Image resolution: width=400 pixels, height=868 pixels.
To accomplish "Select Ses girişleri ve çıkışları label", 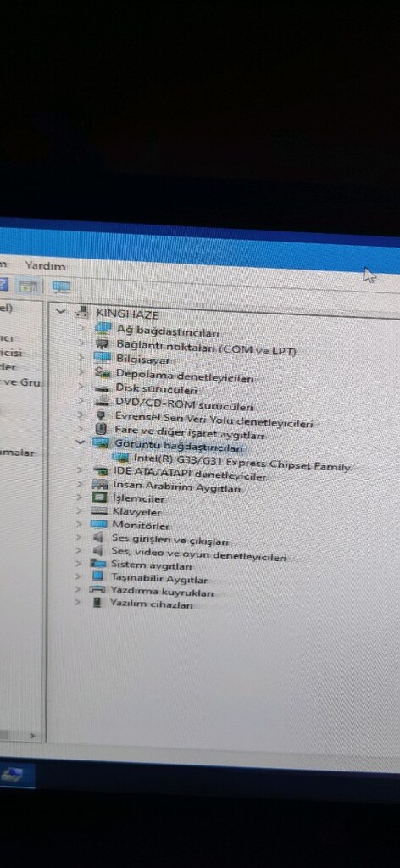I will pyautogui.click(x=169, y=540).
